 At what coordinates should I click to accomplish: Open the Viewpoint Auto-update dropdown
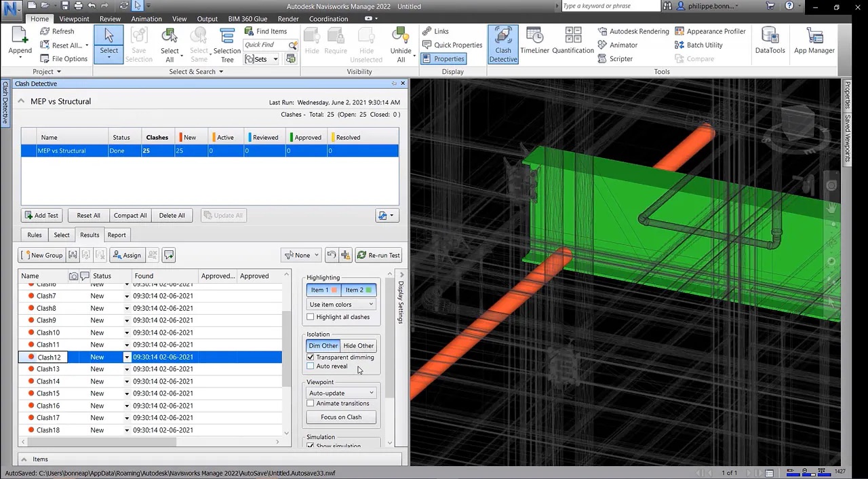click(341, 392)
